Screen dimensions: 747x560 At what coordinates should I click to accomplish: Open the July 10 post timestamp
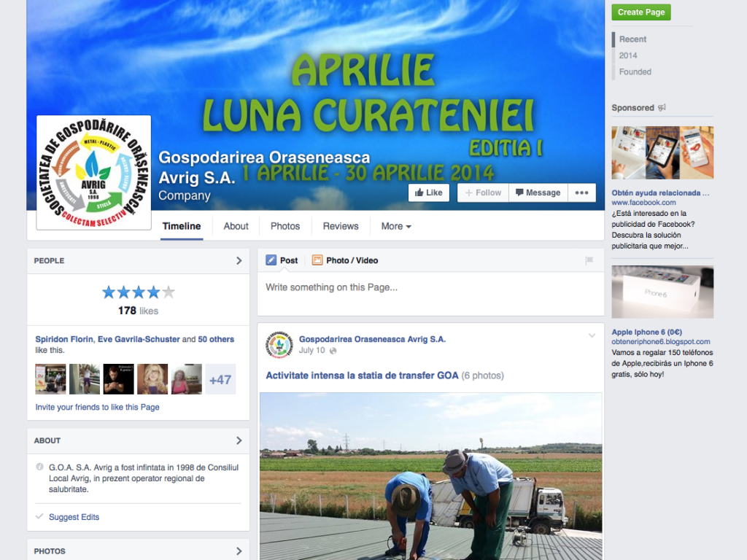[x=311, y=351]
